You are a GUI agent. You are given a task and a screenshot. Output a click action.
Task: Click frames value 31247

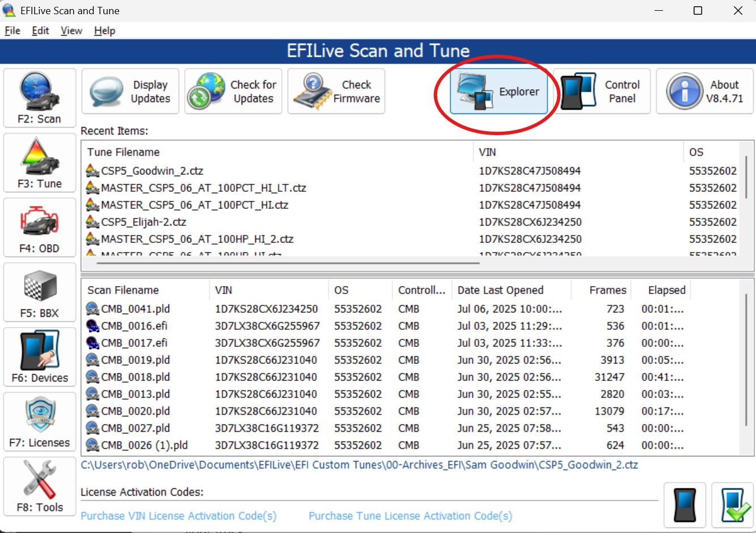609,377
